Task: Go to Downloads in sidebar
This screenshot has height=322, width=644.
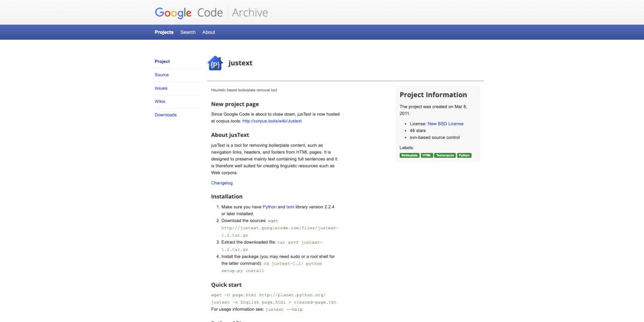Action: 165,115
